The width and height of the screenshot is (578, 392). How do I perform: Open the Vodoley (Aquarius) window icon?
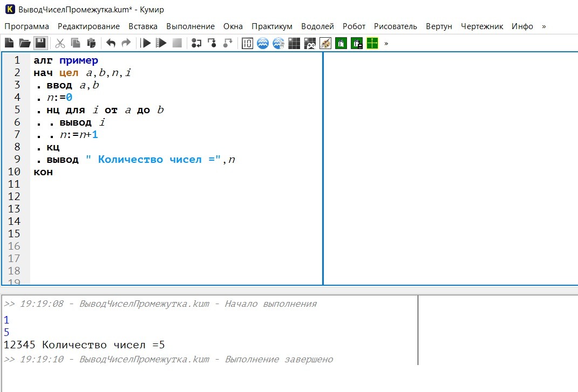(x=263, y=43)
